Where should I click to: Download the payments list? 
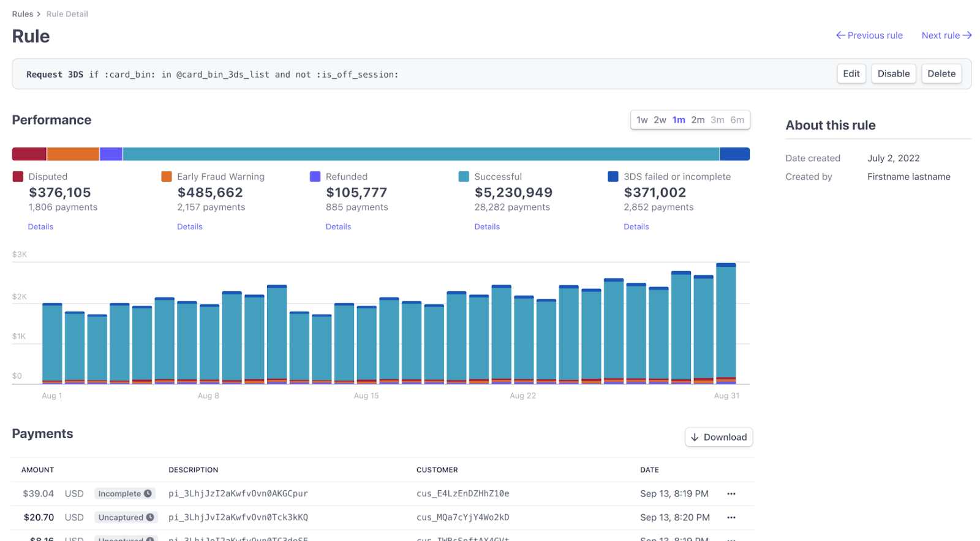pos(718,438)
